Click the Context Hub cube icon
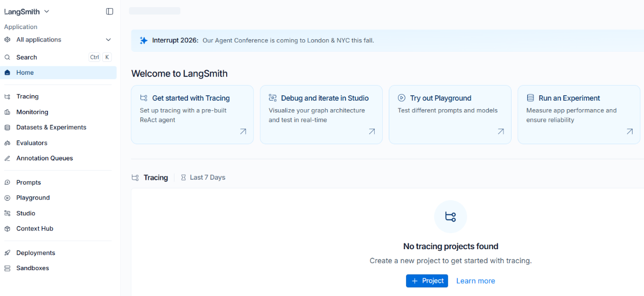This screenshot has height=296, width=644. click(x=8, y=229)
